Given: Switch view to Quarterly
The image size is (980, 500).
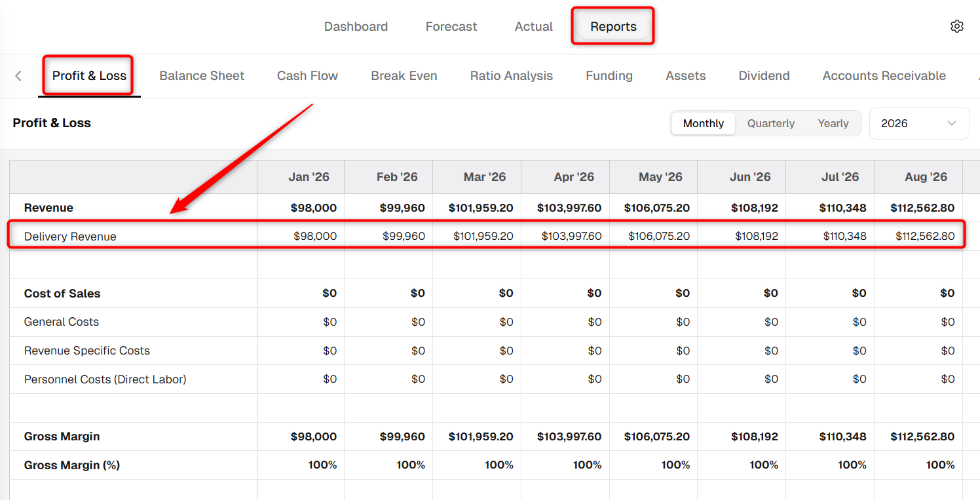Looking at the screenshot, I should (x=771, y=123).
